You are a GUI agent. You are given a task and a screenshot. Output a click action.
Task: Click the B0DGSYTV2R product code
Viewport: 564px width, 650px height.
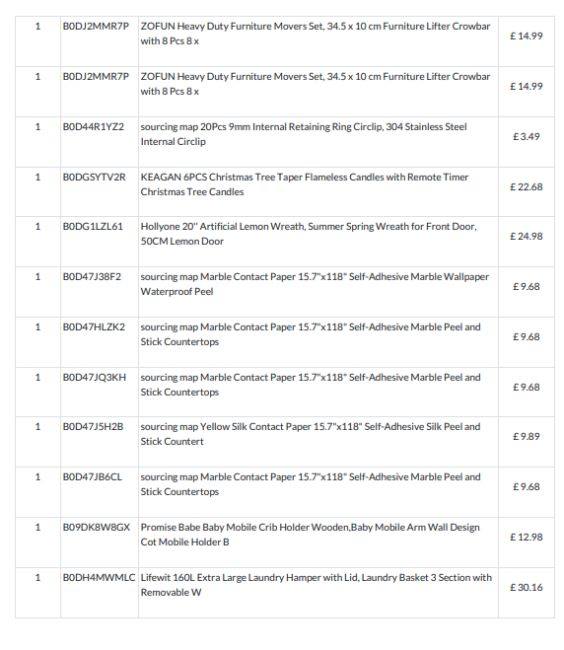coord(94,177)
